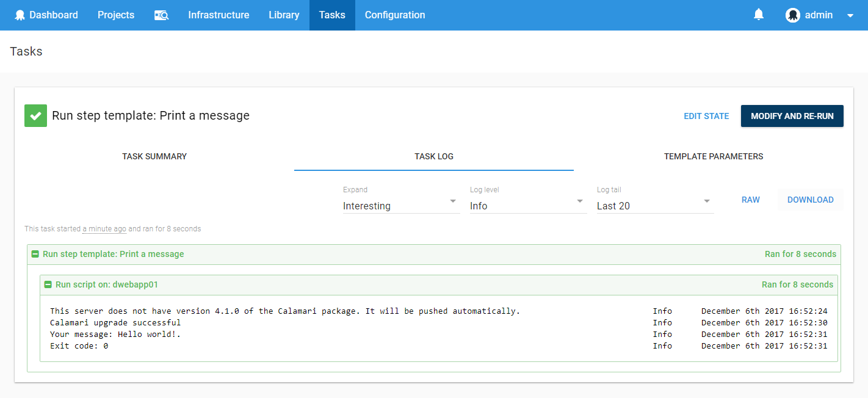Collapse the Run script on dwebapp01 section
Image resolution: width=868 pixels, height=398 pixels.
coord(48,284)
